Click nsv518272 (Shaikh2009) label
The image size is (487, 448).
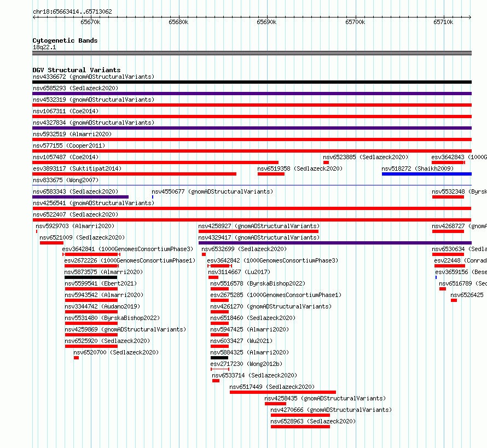pos(418,168)
